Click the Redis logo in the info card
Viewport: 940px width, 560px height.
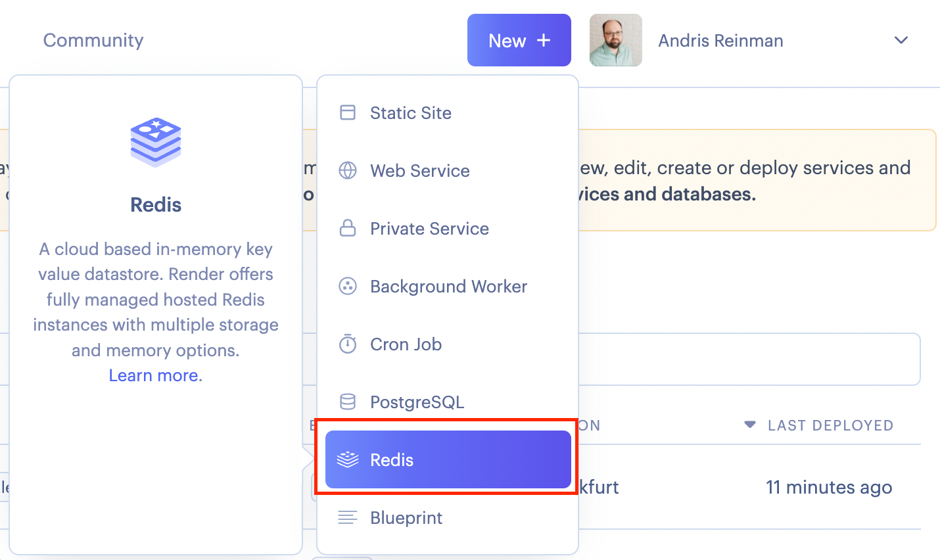tap(155, 141)
